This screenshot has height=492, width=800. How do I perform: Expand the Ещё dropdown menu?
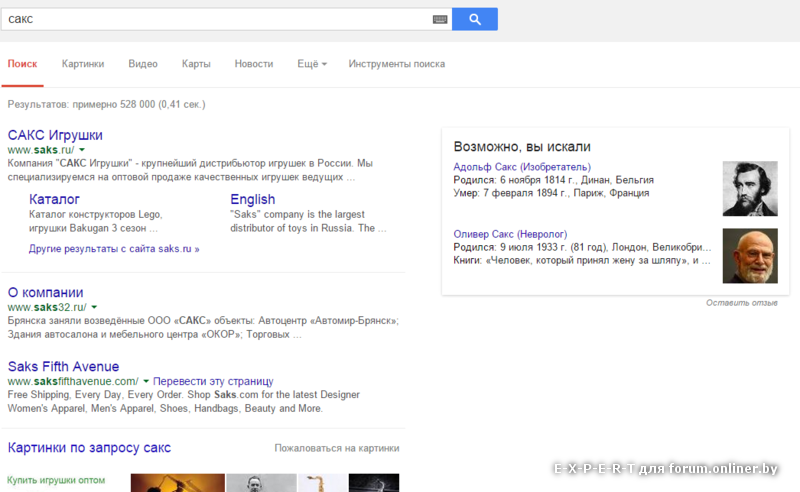pos(312,64)
